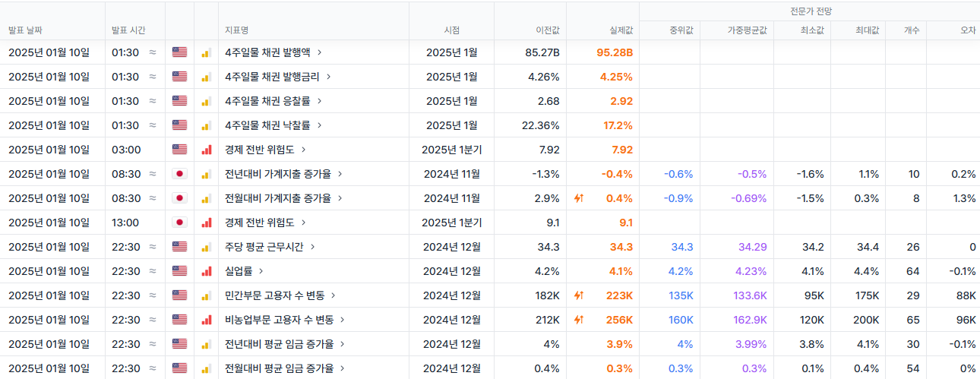
Task: Click the up-down arrows icon next to 223K
Action: coord(579,295)
